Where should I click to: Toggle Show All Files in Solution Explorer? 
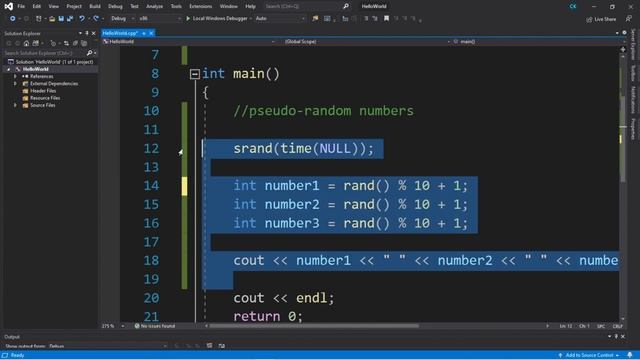coord(84,43)
